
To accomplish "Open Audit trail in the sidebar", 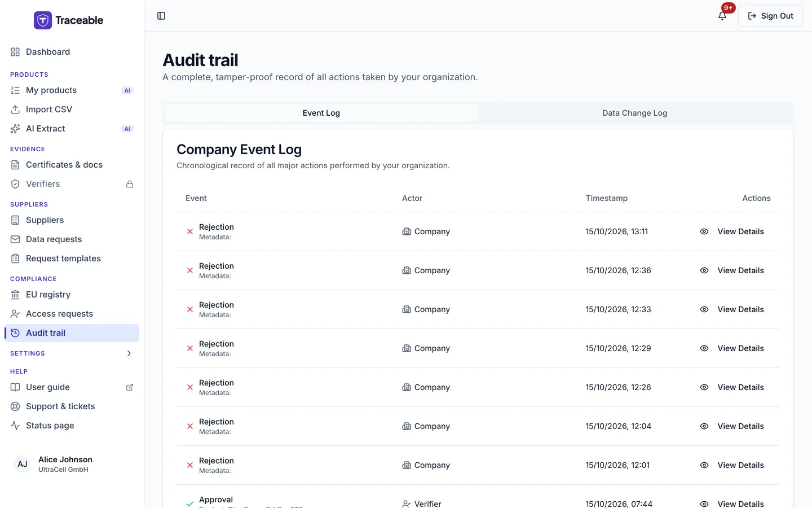I will point(72,333).
